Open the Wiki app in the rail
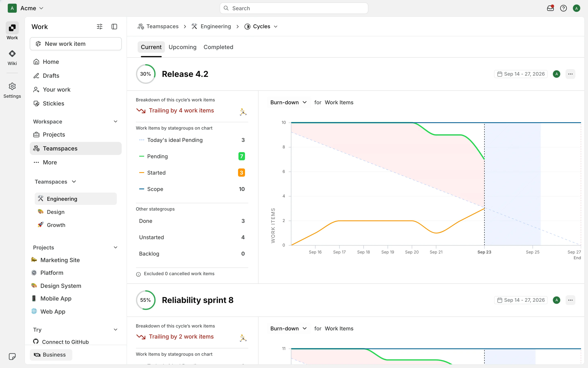Viewport: 588px width, 368px height. tap(12, 57)
